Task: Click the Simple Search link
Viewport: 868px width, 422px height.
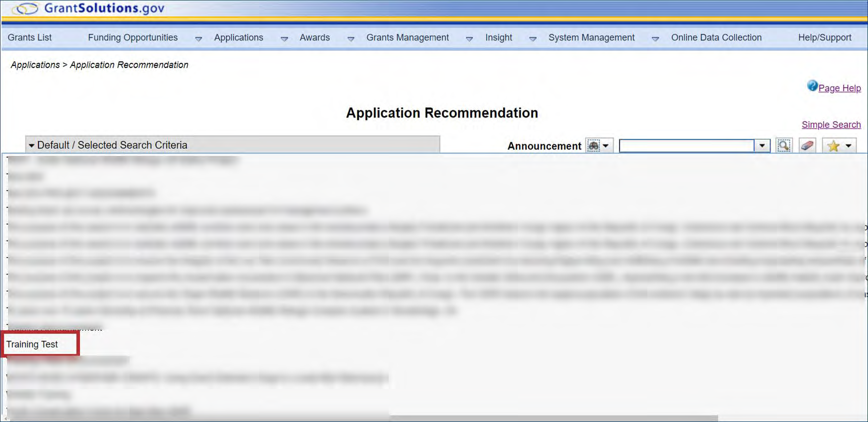Action: [x=831, y=125]
